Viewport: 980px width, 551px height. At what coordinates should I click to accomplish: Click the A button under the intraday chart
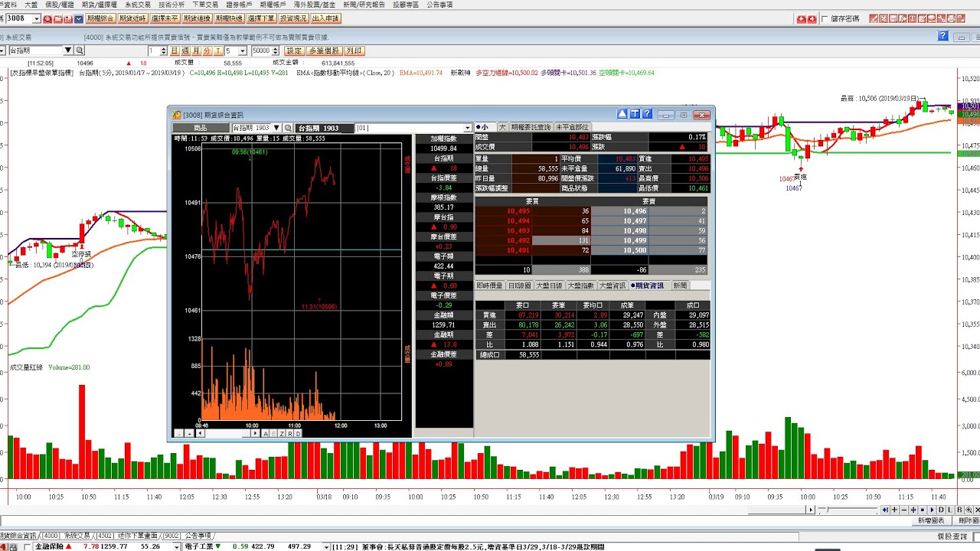pos(266,433)
